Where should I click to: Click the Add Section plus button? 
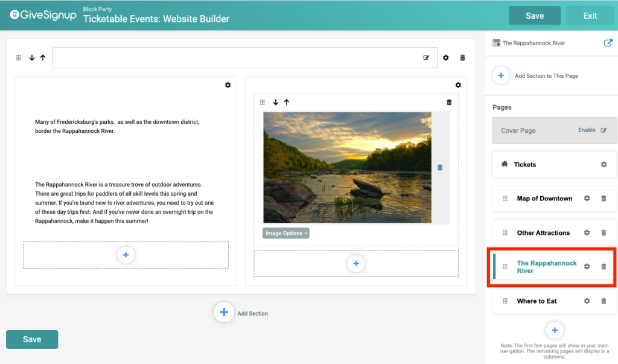click(224, 312)
